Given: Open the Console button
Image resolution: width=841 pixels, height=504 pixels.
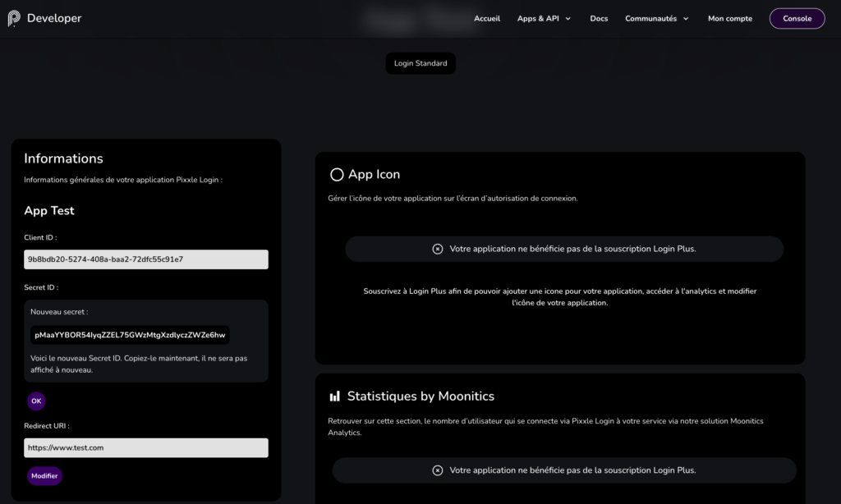Looking at the screenshot, I should pyautogui.click(x=797, y=18).
